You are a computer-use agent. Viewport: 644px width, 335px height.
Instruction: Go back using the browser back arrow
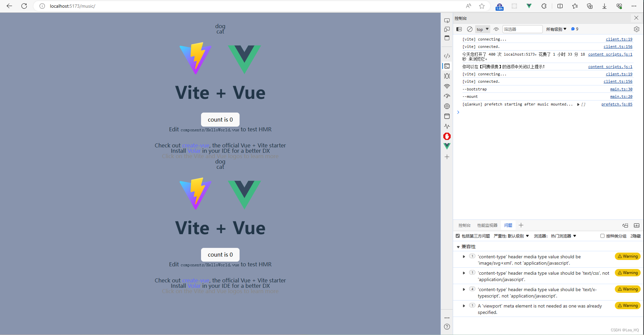tap(9, 6)
